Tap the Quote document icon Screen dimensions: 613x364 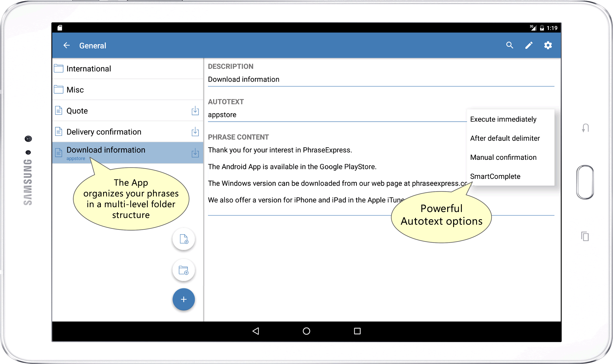coord(58,111)
